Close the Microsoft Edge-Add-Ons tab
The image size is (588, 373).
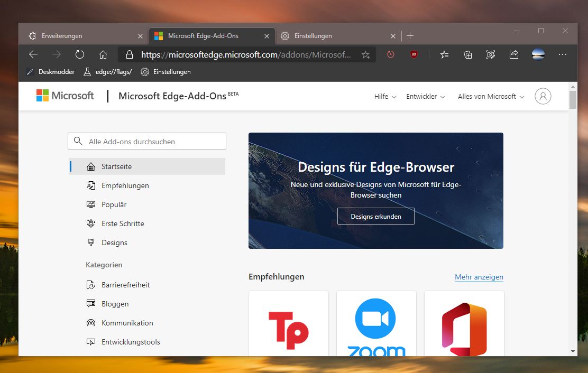pos(267,36)
